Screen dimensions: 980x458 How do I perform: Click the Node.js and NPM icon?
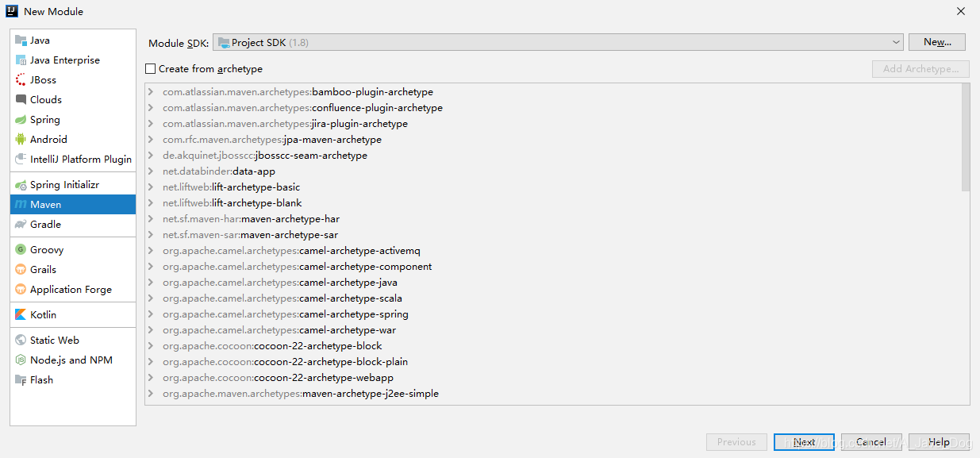[x=21, y=360]
